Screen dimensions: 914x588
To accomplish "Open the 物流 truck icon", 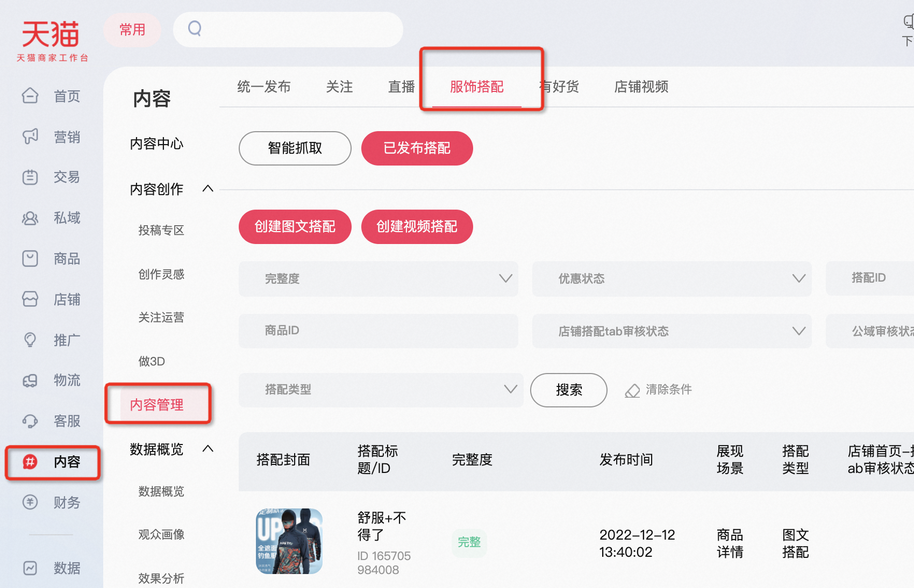I will tap(30, 381).
